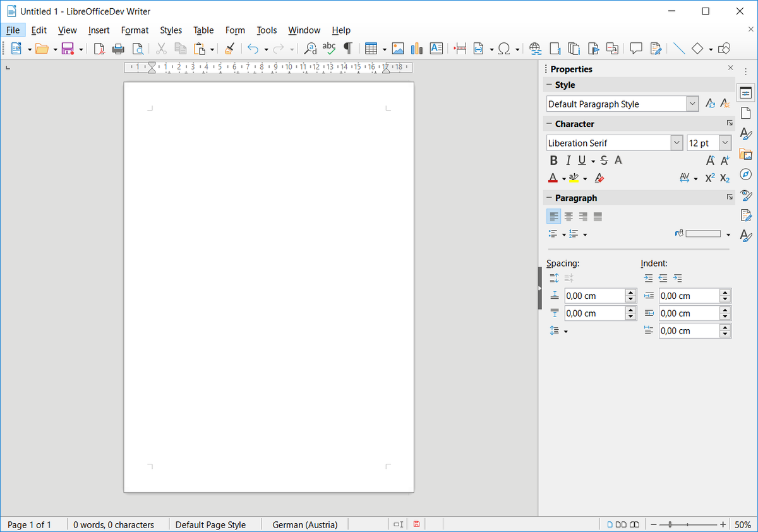
Task: Toggle the Draw Functions toolbar
Action: (725, 49)
